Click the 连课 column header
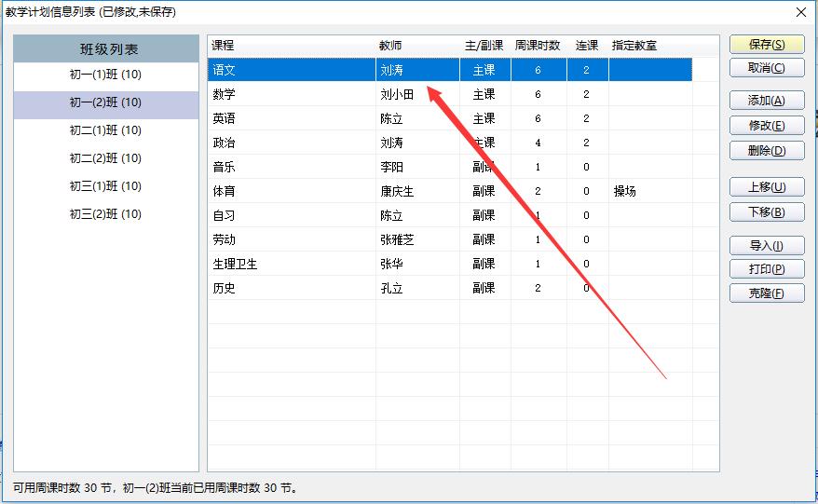Viewport: 818px width, 504px height. pos(587,46)
